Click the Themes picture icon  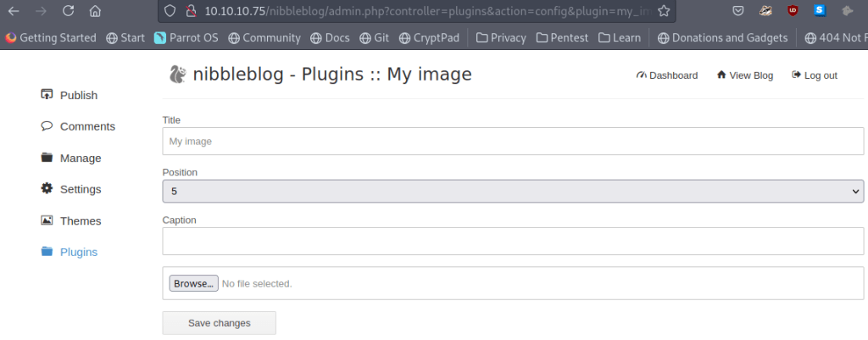click(x=47, y=220)
